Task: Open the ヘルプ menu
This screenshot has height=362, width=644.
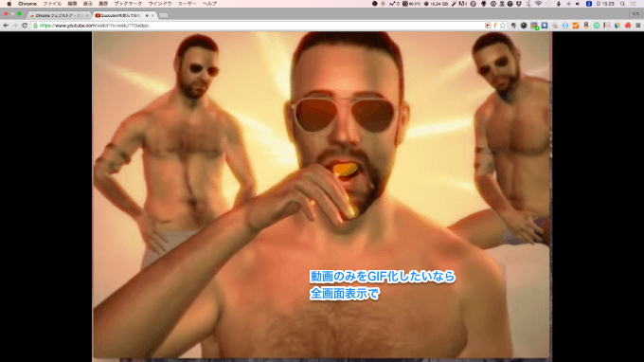Action: point(209,4)
